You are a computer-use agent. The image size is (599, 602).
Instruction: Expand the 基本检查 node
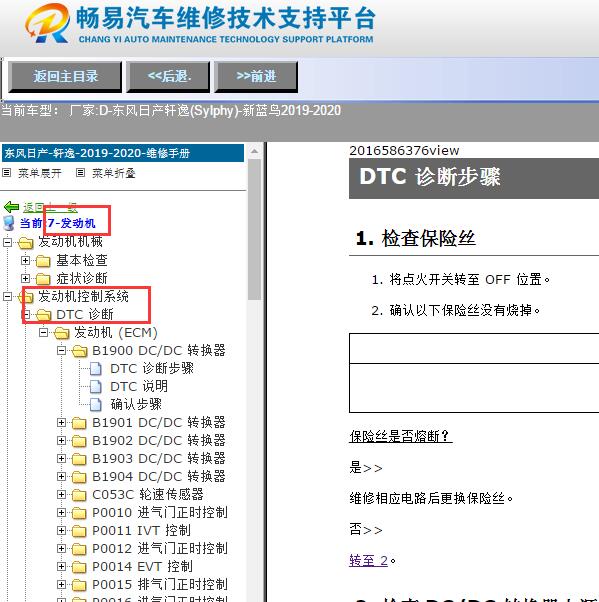point(25,260)
